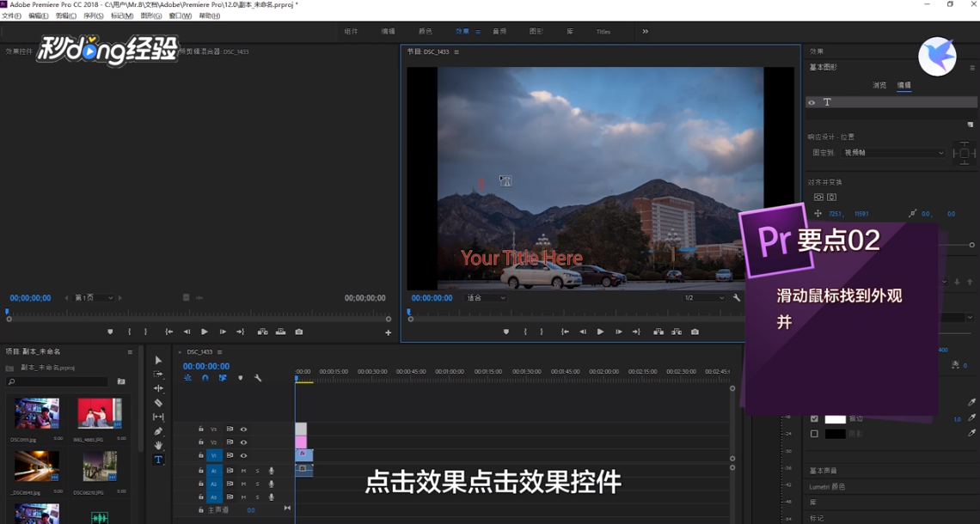Click white stroke color swatch

(x=835, y=418)
